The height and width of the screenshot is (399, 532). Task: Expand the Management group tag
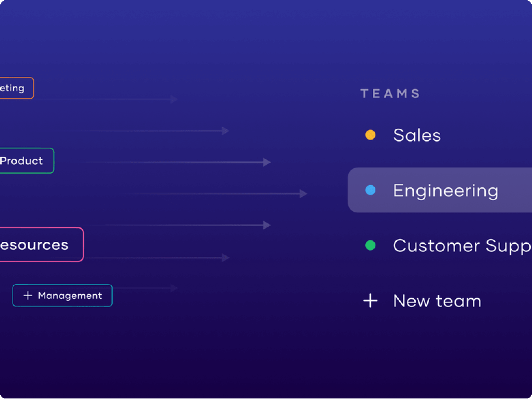tap(62, 295)
